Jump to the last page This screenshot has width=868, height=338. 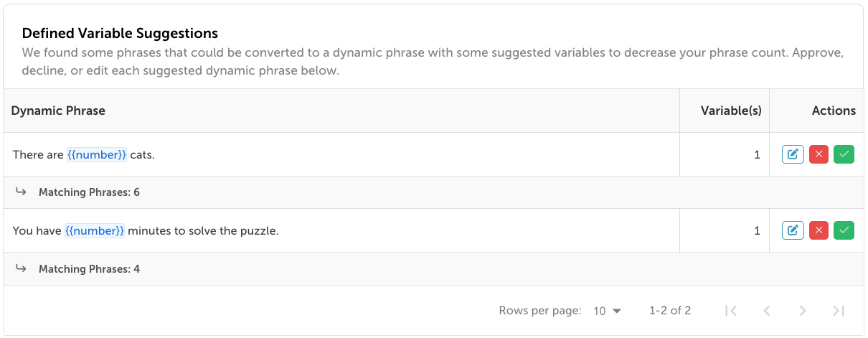click(x=839, y=311)
